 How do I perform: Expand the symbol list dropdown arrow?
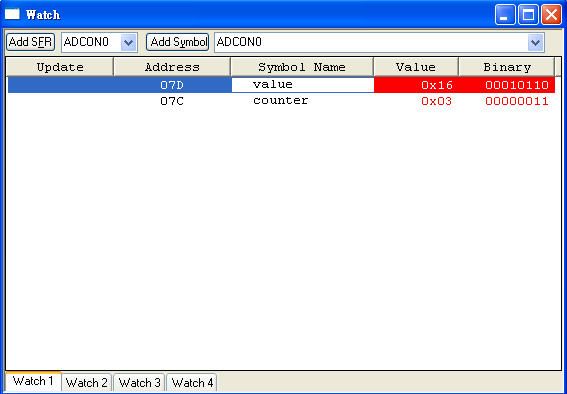coord(536,43)
